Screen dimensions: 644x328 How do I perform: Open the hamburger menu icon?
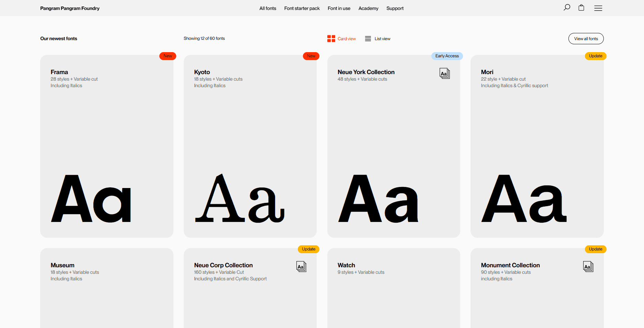coord(598,8)
